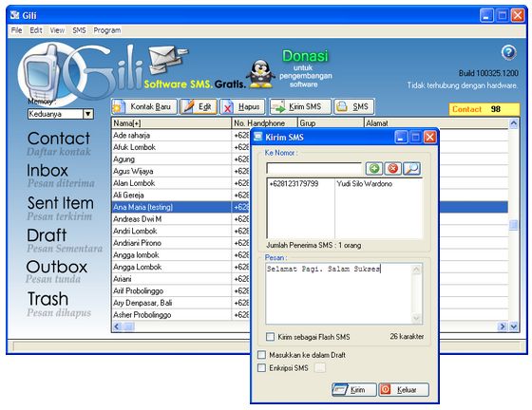Open the View menu
Image resolution: width=532 pixels, height=410 pixels.
tap(57, 30)
